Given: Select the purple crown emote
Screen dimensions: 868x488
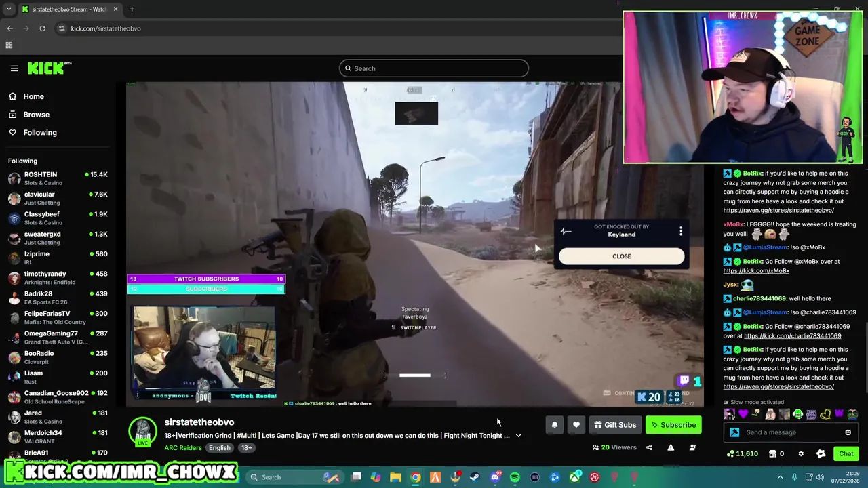Looking at the screenshot, I should (839, 413).
